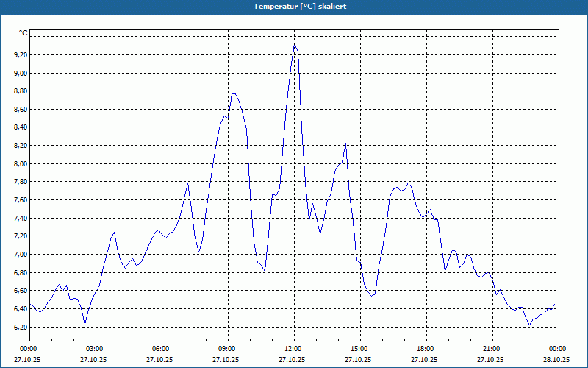Click the 27.10.25 date below 12:00
This screenshot has width=588, height=368.
tap(292, 359)
